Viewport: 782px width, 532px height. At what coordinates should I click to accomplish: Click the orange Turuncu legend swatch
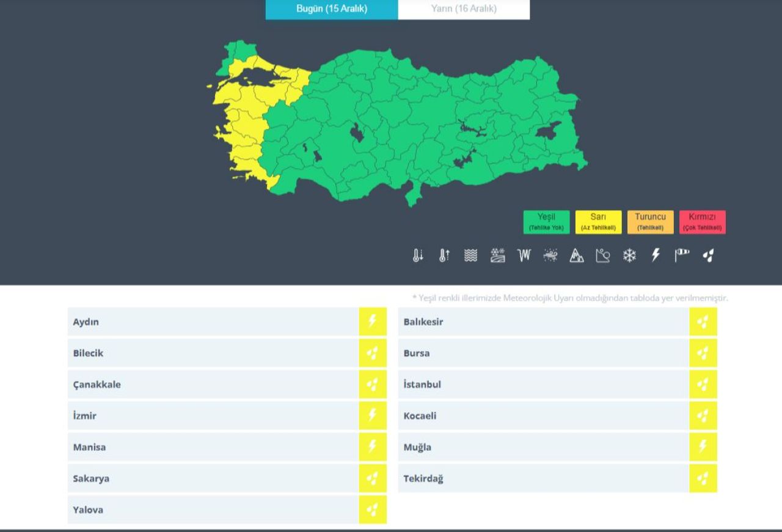(650, 222)
